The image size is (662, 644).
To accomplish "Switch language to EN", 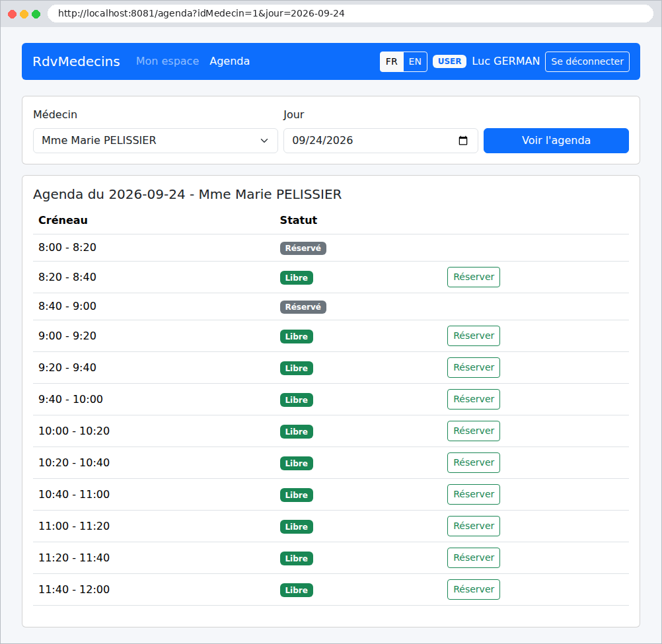I will click(x=415, y=61).
